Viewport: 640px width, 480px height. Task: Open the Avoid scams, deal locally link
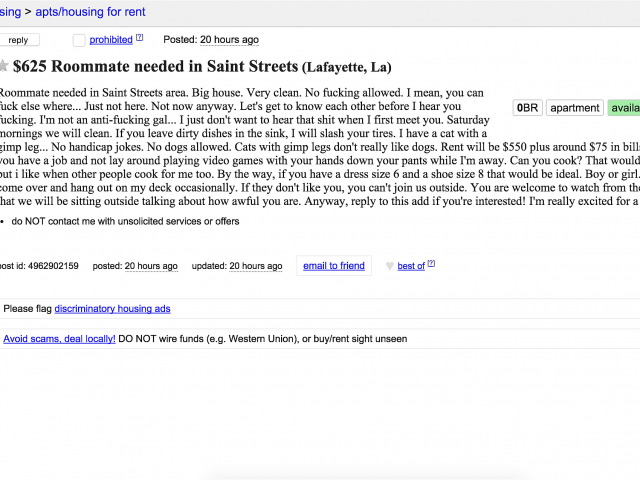(x=59, y=339)
